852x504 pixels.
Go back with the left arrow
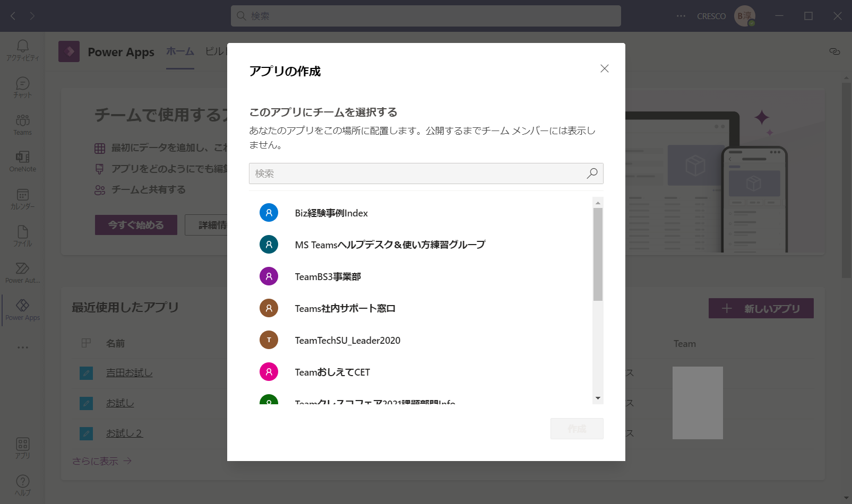pyautogui.click(x=13, y=16)
